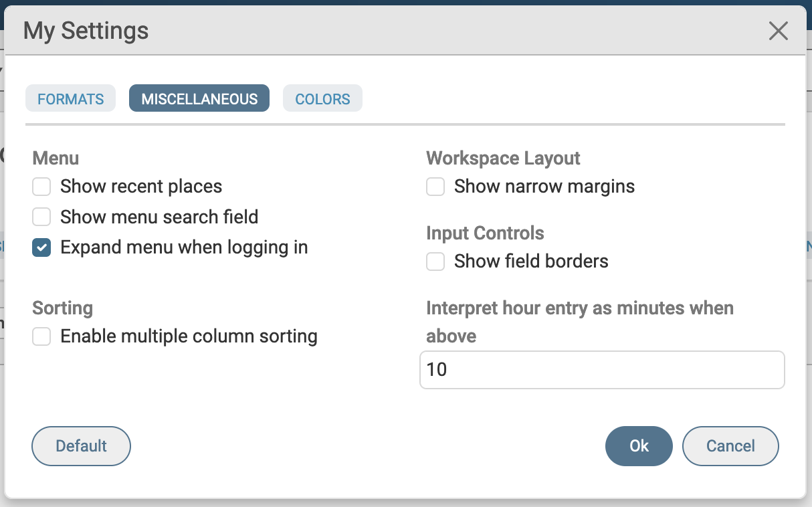Enable Show recent places
The image size is (812, 507).
pyautogui.click(x=41, y=187)
